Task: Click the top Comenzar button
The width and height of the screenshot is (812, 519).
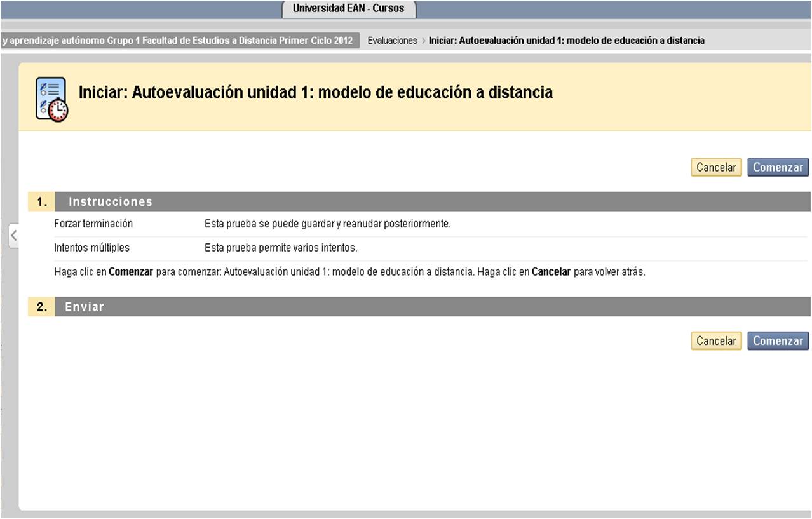Action: [x=778, y=167]
